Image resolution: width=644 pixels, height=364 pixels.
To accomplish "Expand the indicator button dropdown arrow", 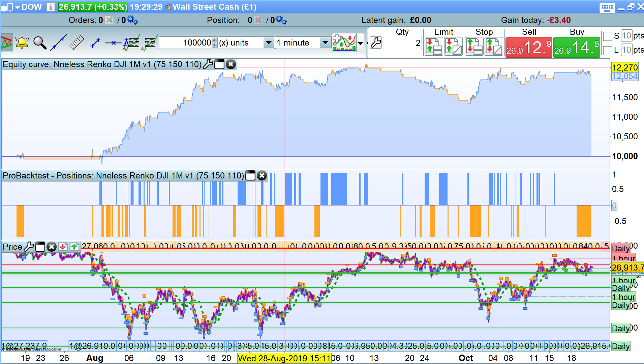I will pyautogui.click(x=360, y=43).
